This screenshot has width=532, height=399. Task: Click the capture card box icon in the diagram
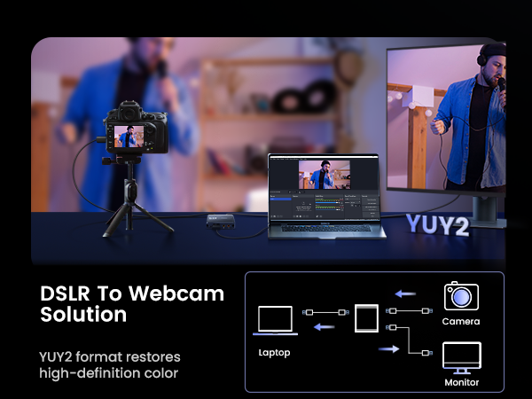click(x=366, y=318)
